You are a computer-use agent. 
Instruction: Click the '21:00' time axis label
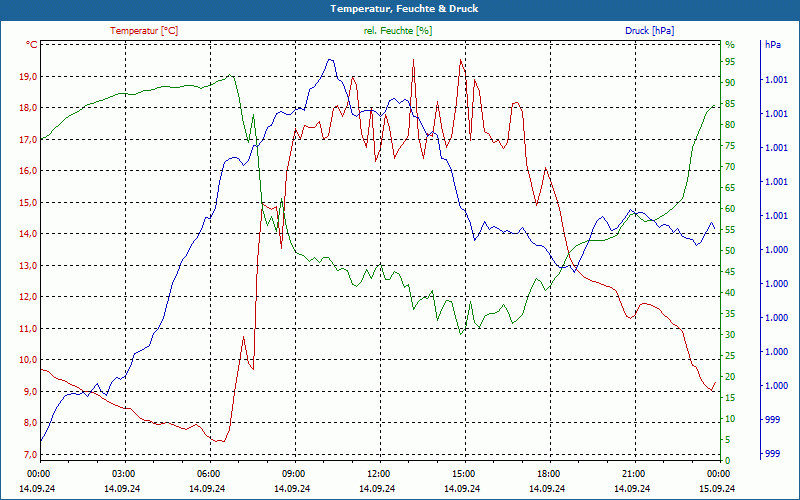tap(632, 474)
